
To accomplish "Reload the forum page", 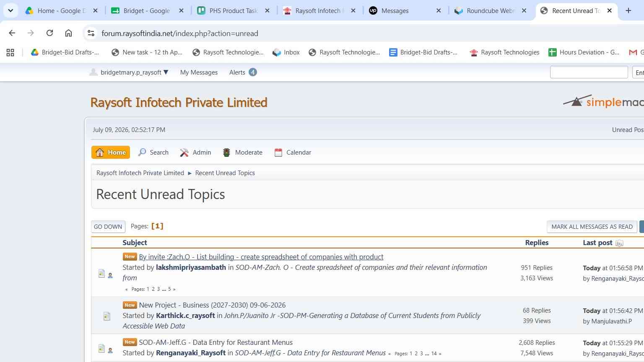I will pyautogui.click(x=49, y=33).
